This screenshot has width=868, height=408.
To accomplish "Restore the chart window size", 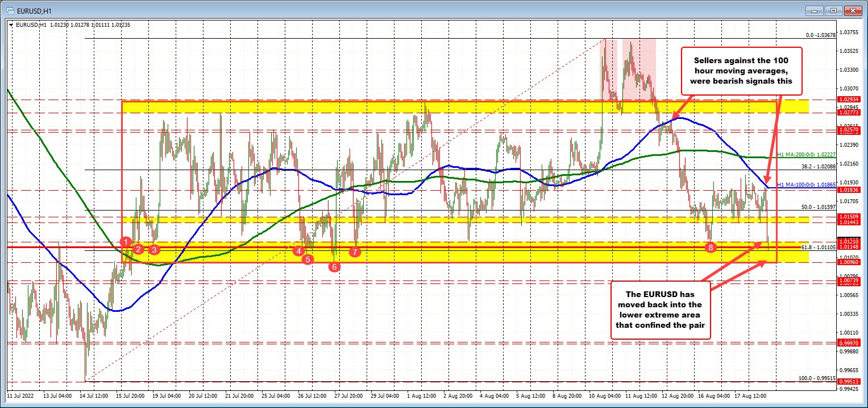I will coord(833,10).
